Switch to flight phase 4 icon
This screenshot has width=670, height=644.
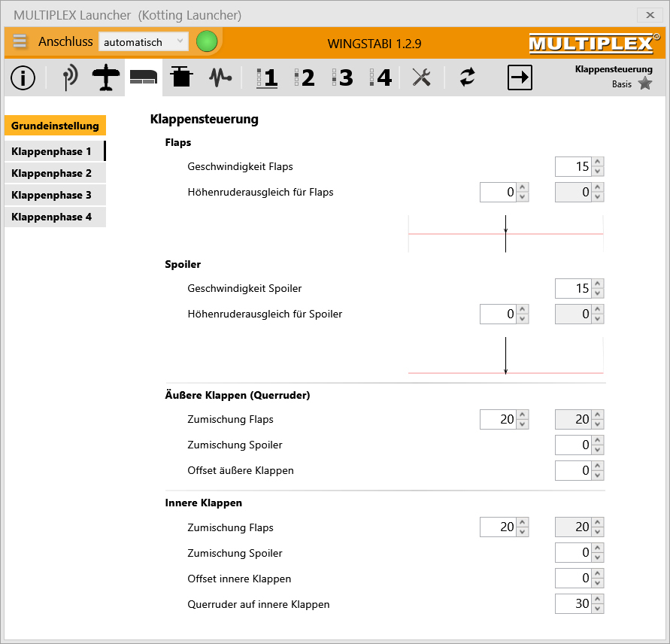coord(380,77)
